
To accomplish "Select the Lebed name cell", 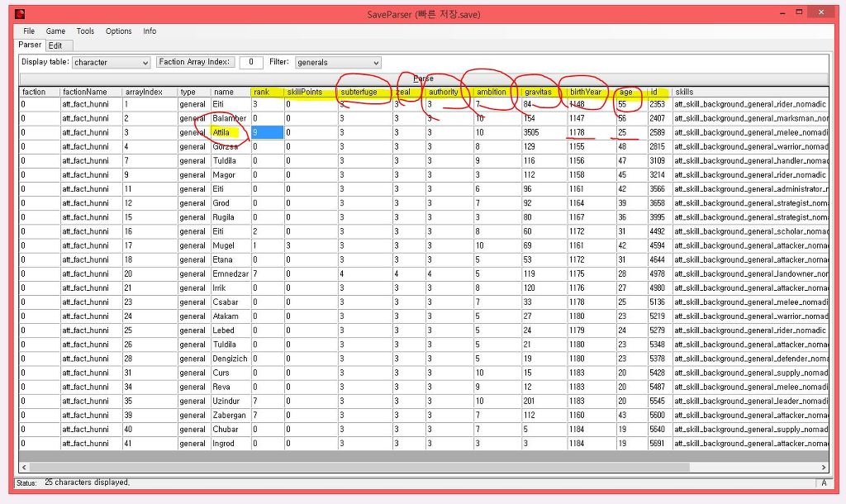I will tap(231, 330).
